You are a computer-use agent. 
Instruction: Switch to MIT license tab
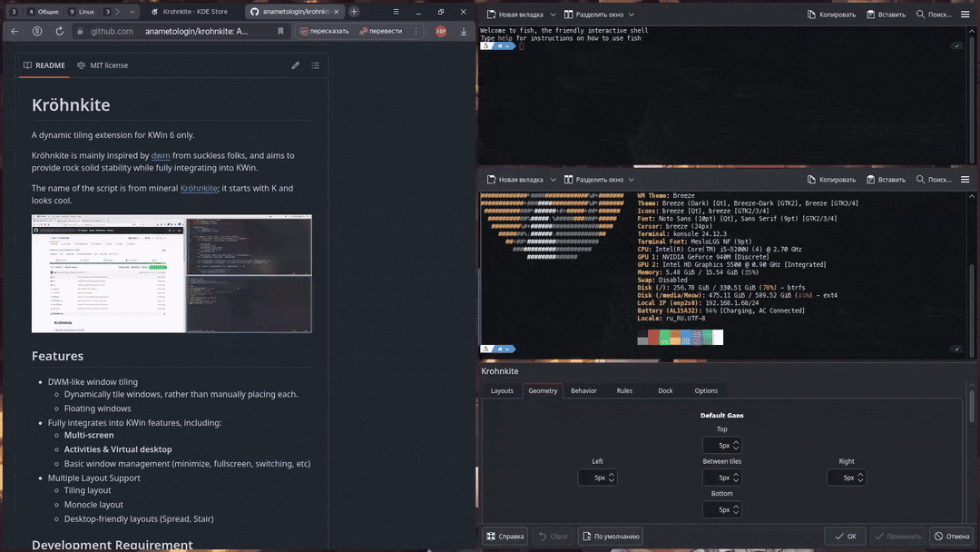pos(103,65)
